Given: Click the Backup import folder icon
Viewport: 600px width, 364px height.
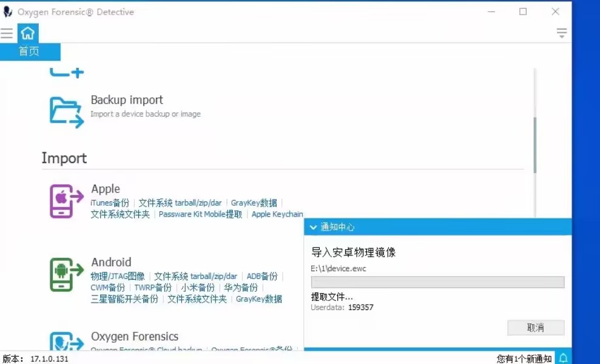Looking at the screenshot, I should click(x=66, y=112).
